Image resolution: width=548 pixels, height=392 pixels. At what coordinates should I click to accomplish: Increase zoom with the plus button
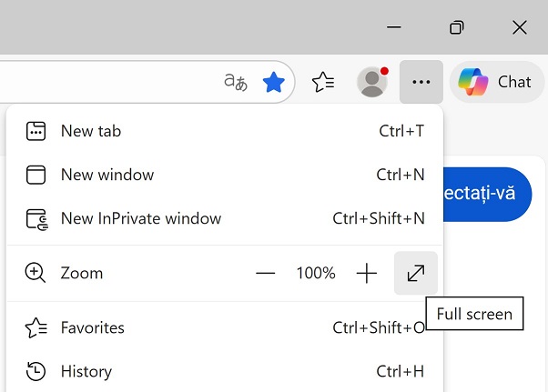[366, 273]
